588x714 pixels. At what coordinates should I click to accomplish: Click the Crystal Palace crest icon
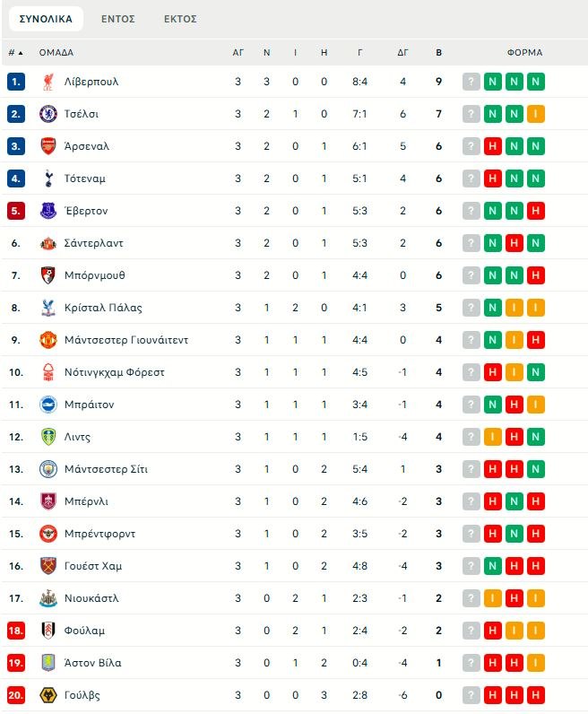pyautogui.click(x=48, y=308)
